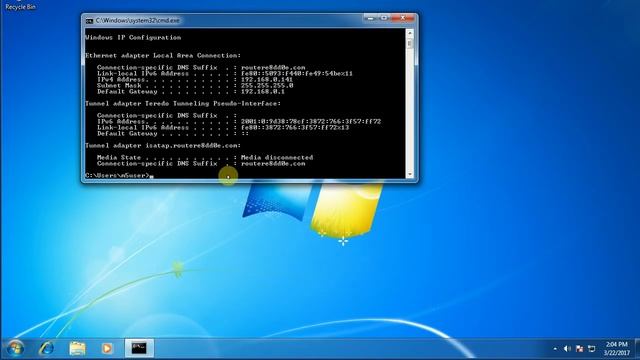The width and height of the screenshot is (640, 360).
Task: Click the clock showing 2:04 PM
Action: (616, 348)
